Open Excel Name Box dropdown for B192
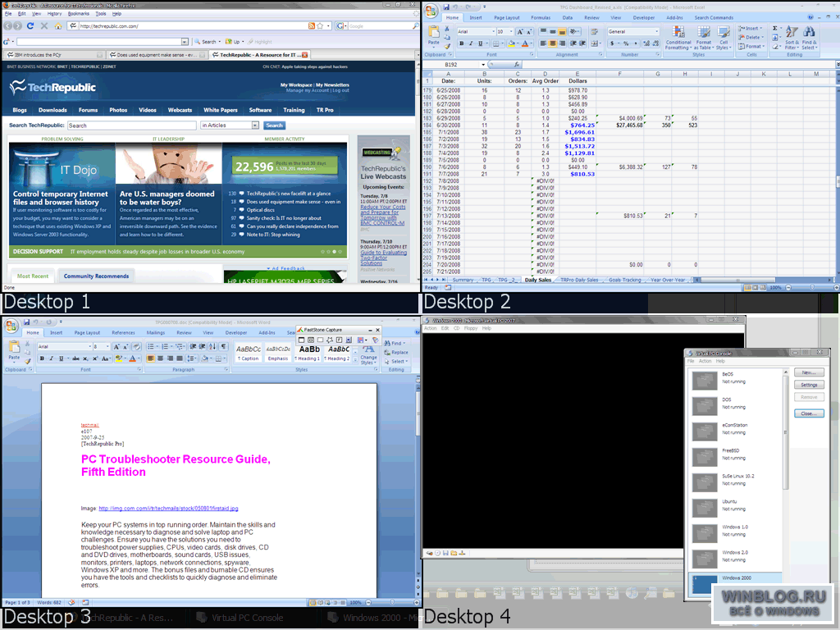The width and height of the screenshot is (840, 630). tap(483, 64)
